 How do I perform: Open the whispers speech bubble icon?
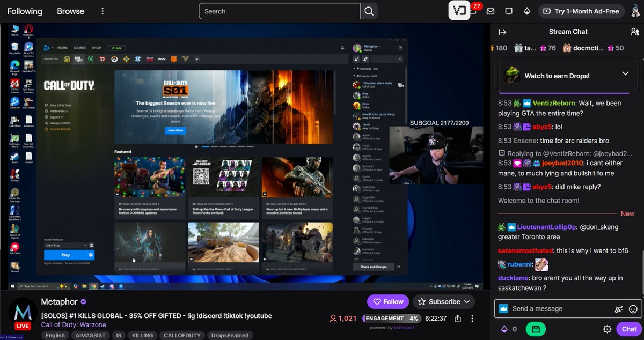coord(509,11)
